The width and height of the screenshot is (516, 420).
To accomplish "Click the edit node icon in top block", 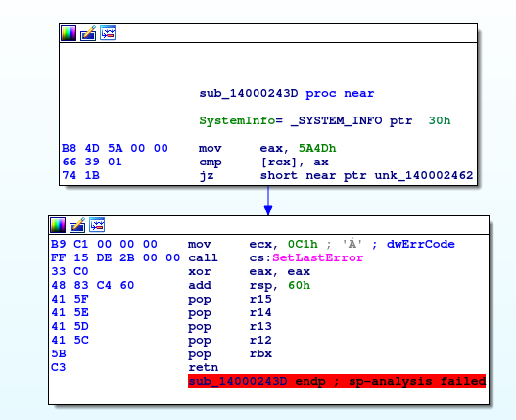I will 88,33.
